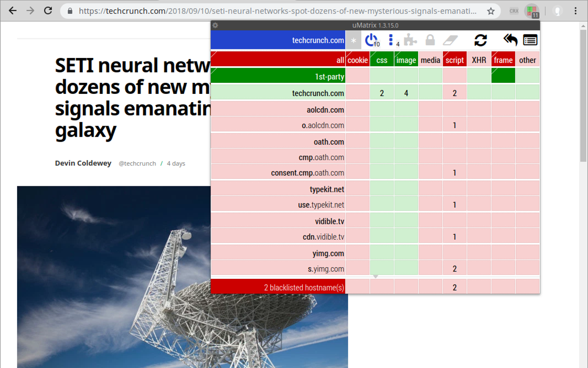Click the dark green 1st-party frame cell
The image size is (588, 368).
pos(503,75)
